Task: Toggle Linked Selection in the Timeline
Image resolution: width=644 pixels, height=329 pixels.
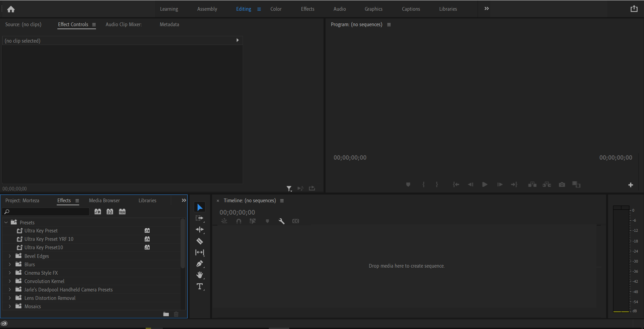Action: 253,221
